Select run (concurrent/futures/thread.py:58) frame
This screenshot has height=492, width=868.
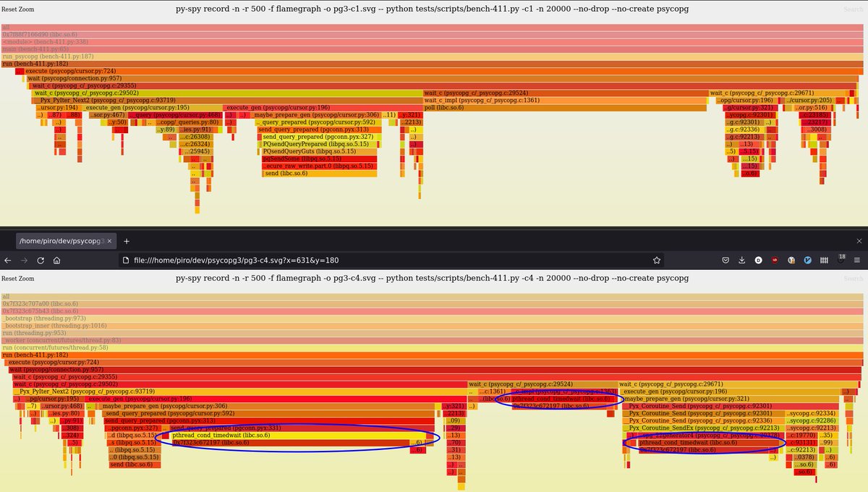click(x=433, y=347)
